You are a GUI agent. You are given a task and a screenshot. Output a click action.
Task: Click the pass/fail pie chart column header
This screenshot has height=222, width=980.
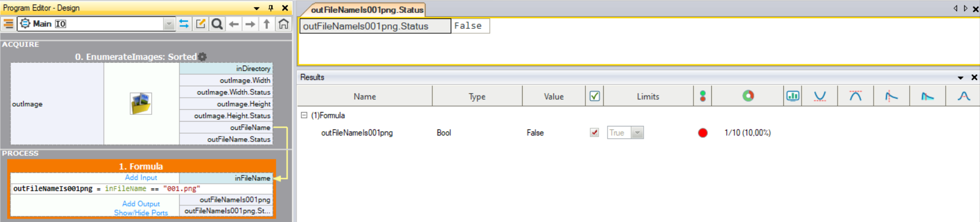[x=748, y=96]
